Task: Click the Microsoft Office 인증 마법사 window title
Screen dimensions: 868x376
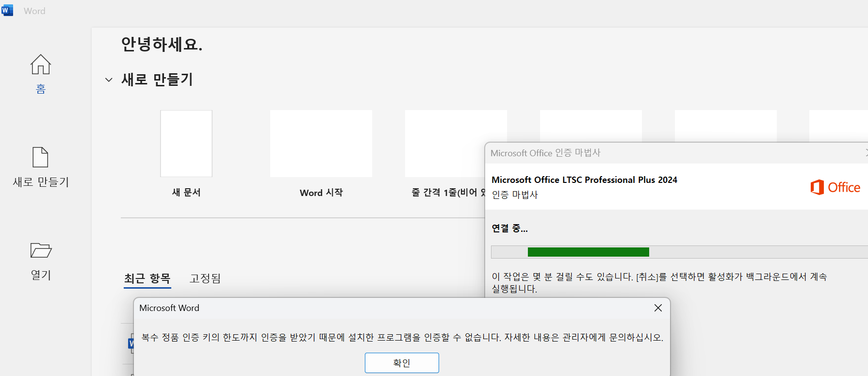Action: [545, 153]
